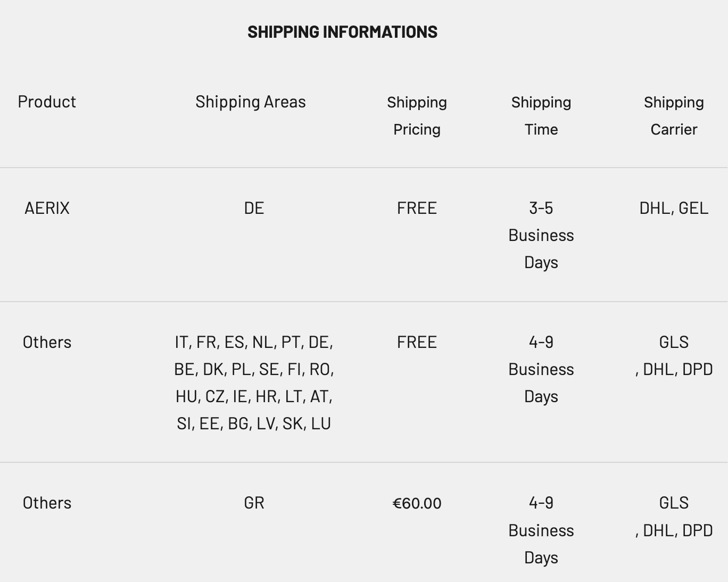Click the long list of country codes
This screenshot has width=728, height=582.
click(x=254, y=383)
